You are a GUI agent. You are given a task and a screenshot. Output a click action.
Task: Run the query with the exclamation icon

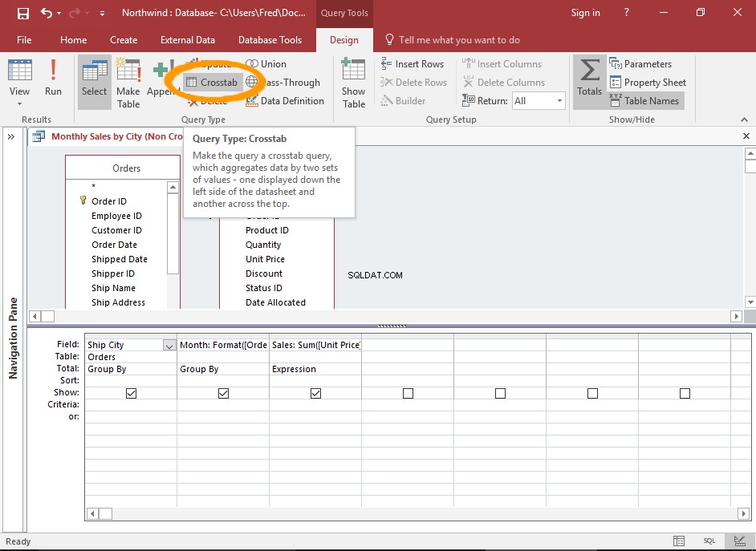[53, 77]
